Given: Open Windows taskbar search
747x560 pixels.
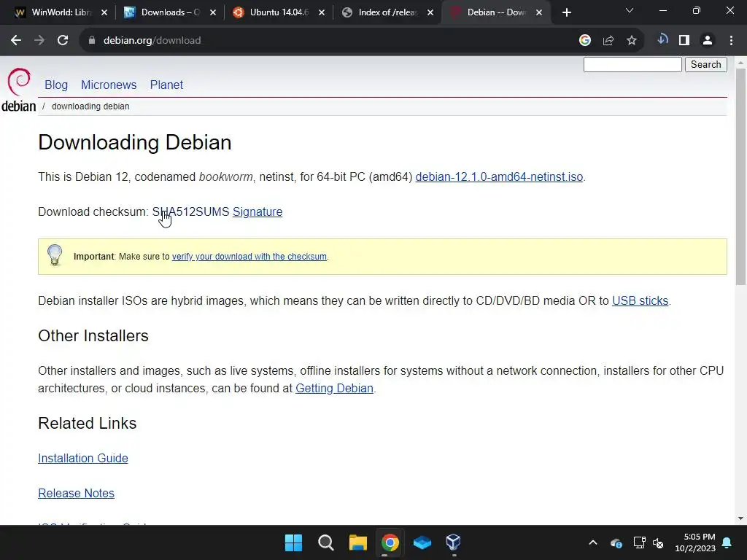Looking at the screenshot, I should pyautogui.click(x=326, y=542).
